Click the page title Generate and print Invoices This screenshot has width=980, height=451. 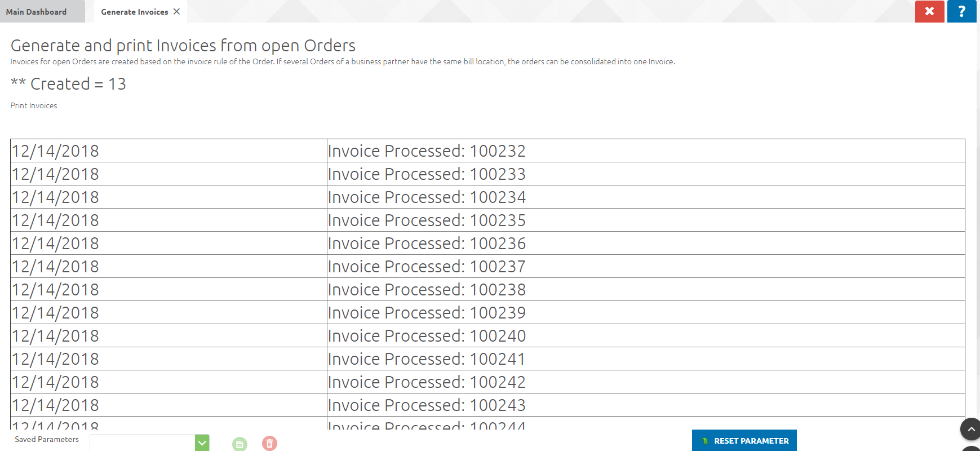click(x=183, y=45)
